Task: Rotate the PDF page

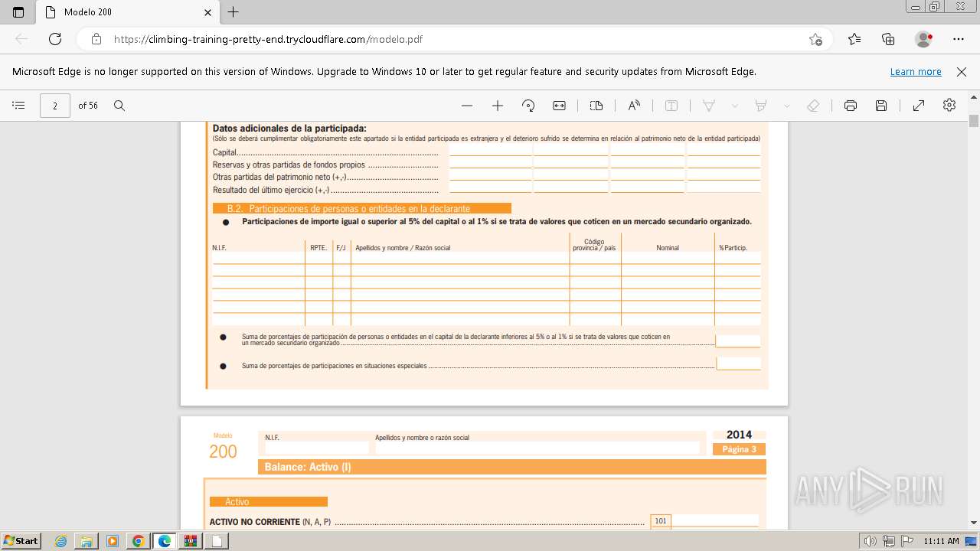Action: tap(528, 106)
